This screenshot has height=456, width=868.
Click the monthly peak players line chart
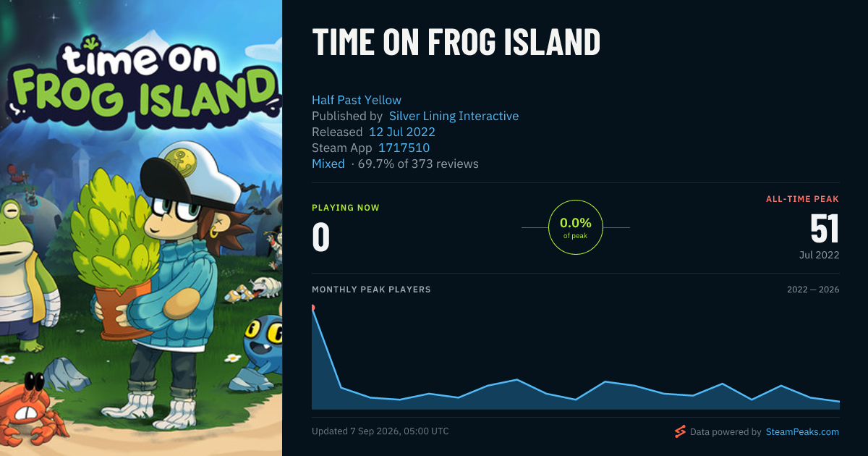click(576, 357)
